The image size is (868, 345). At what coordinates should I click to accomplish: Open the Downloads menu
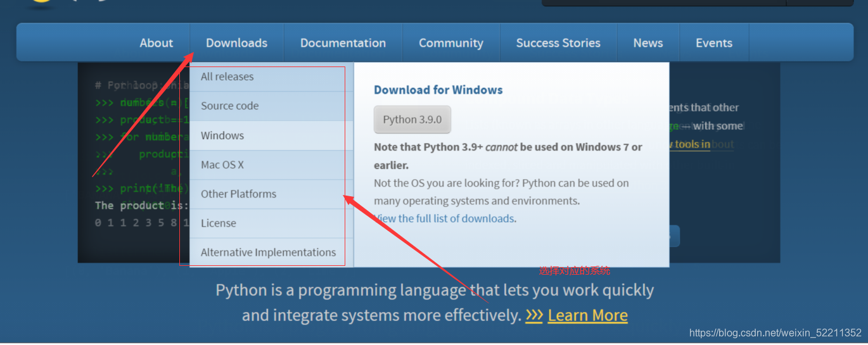(237, 43)
